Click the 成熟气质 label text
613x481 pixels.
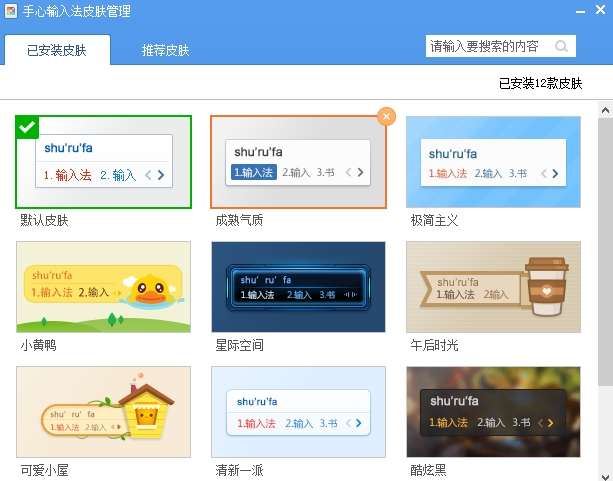[239, 221]
